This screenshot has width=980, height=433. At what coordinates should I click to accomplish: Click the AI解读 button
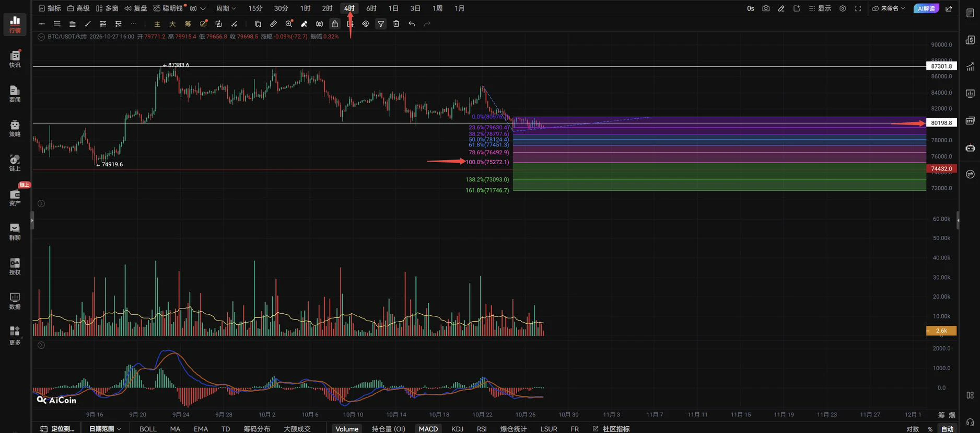pyautogui.click(x=926, y=8)
